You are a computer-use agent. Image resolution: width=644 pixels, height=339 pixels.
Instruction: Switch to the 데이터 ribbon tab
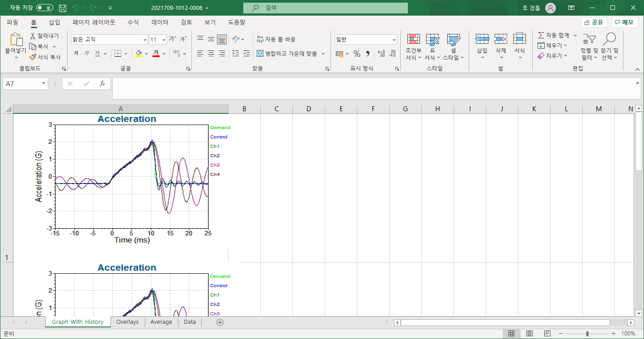(160, 22)
